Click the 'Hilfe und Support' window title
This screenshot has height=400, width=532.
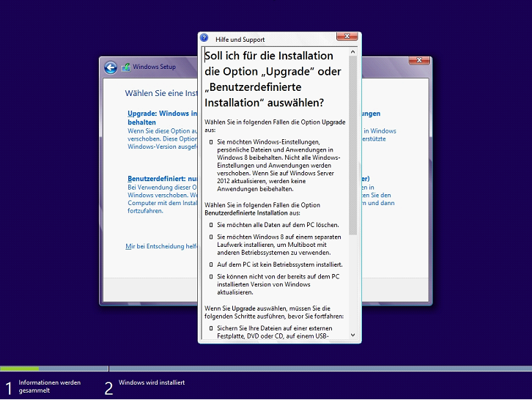click(x=240, y=40)
